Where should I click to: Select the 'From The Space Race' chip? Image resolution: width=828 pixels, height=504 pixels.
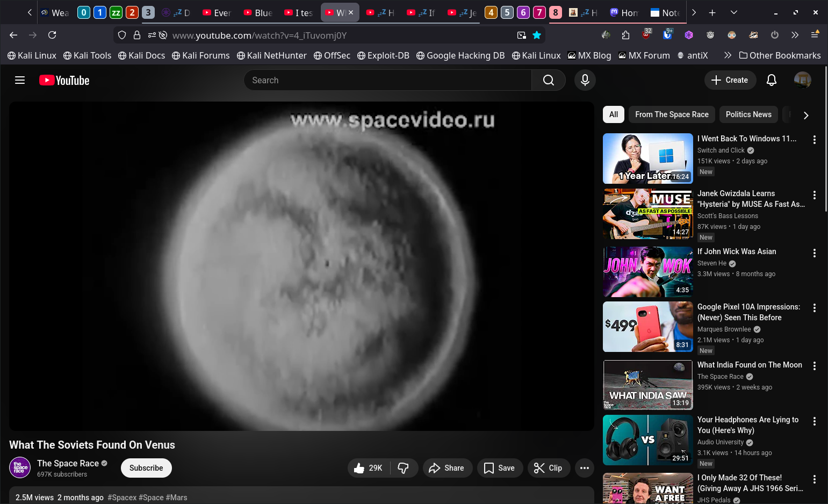(671, 114)
